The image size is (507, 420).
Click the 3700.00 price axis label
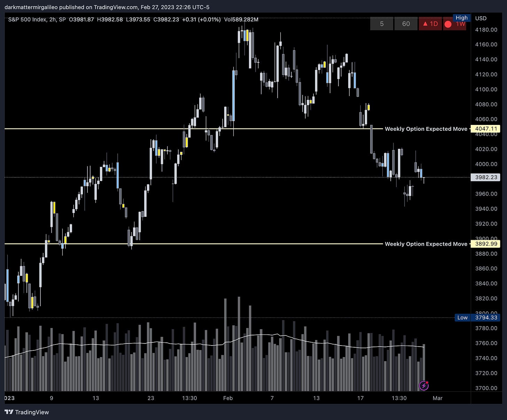click(x=486, y=388)
